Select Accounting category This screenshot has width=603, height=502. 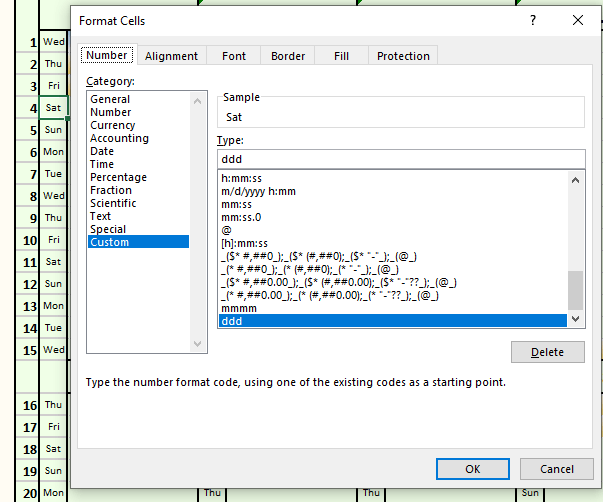(138, 138)
